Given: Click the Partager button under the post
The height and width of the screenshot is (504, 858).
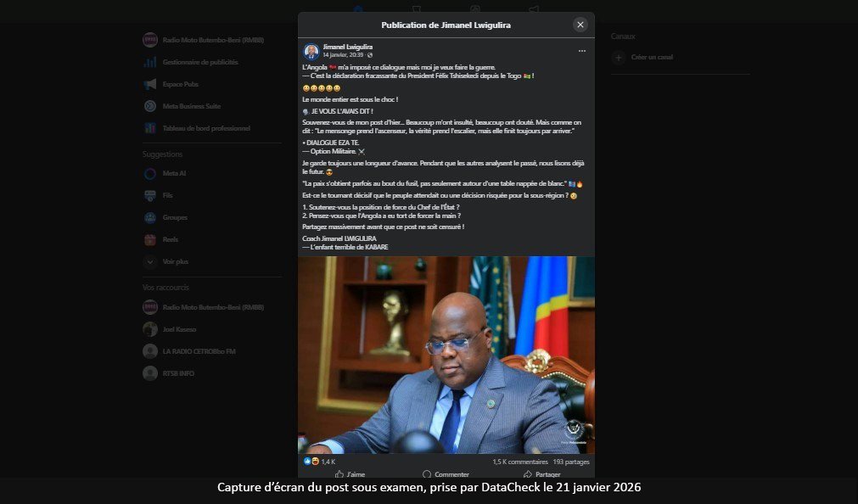Looking at the screenshot, I should point(541,474).
